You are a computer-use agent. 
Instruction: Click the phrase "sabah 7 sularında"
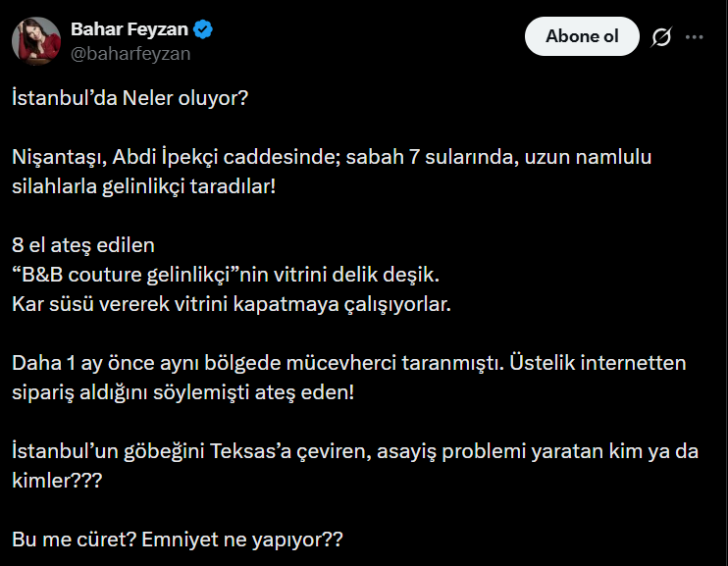pos(421,157)
